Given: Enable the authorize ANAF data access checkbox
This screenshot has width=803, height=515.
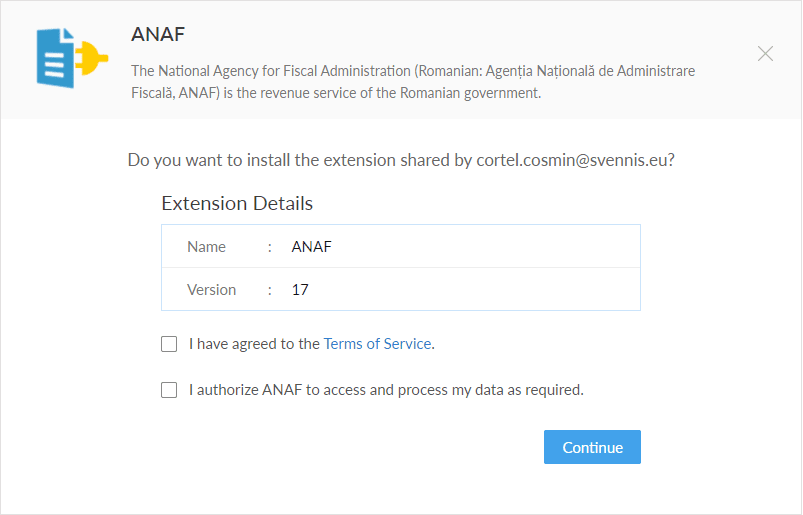Looking at the screenshot, I should [169, 390].
